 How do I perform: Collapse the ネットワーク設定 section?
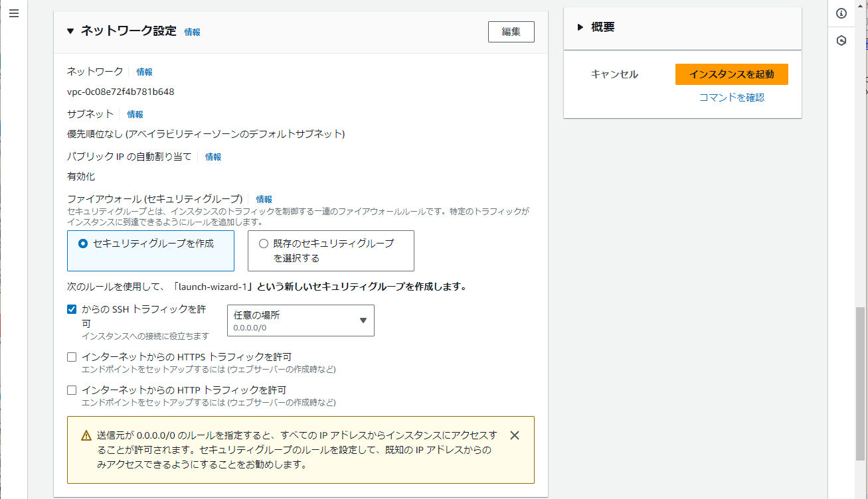(x=71, y=31)
